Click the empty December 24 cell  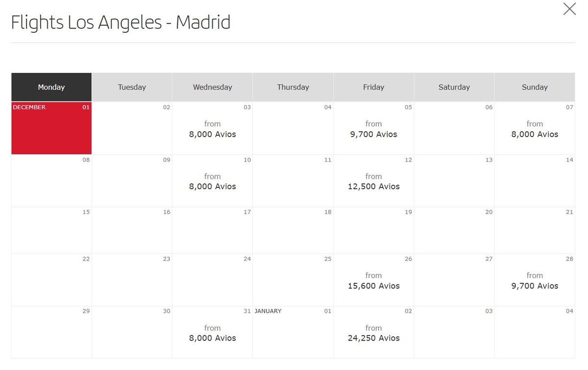[x=212, y=280]
